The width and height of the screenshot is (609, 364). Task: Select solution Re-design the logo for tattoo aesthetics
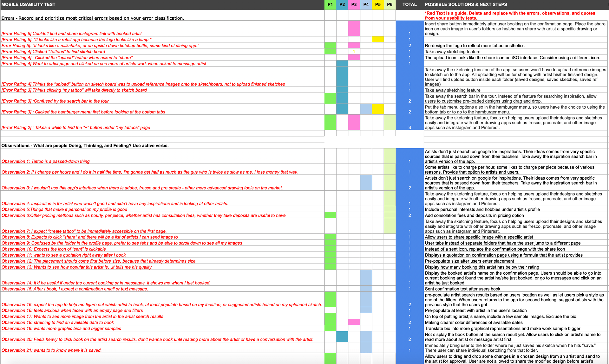click(516, 46)
